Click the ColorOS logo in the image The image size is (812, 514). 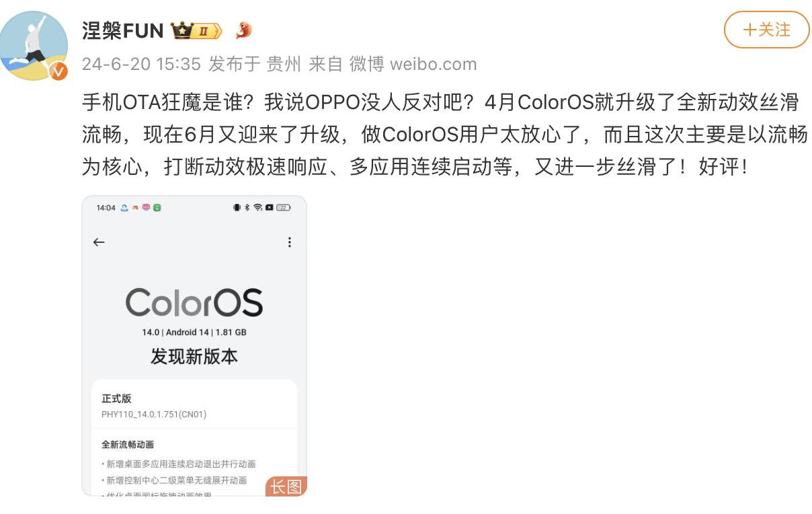[194, 303]
